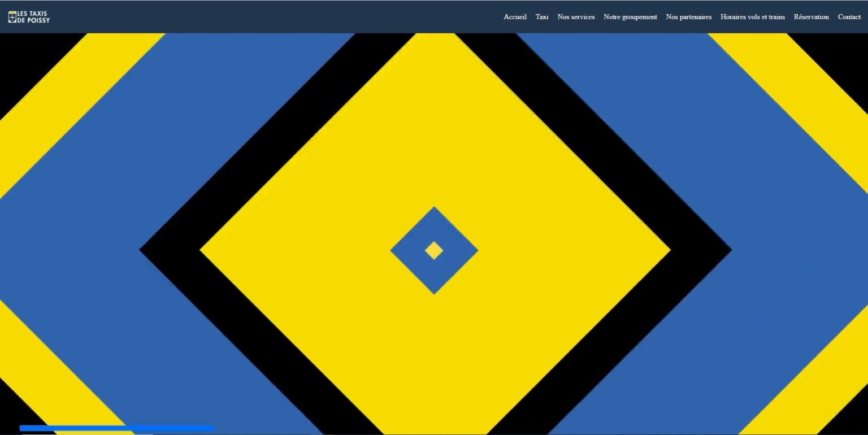868x435 pixels.
Task: Click the Les Taxis de Poissy logo
Action: tap(29, 17)
